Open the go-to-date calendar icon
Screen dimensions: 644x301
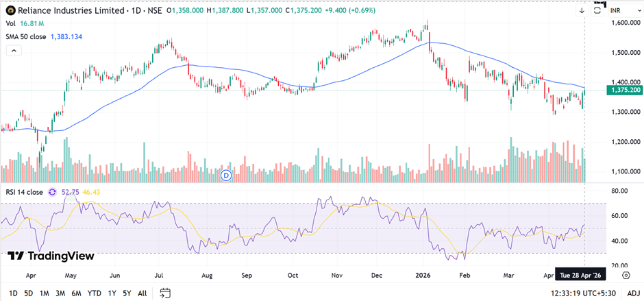click(165, 293)
